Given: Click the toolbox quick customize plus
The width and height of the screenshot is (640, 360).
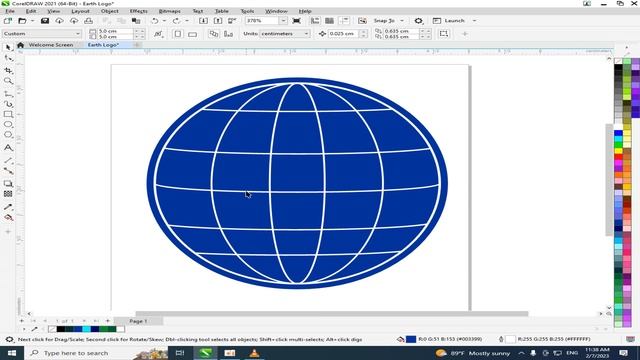Looking at the screenshot, I should click(8, 232).
